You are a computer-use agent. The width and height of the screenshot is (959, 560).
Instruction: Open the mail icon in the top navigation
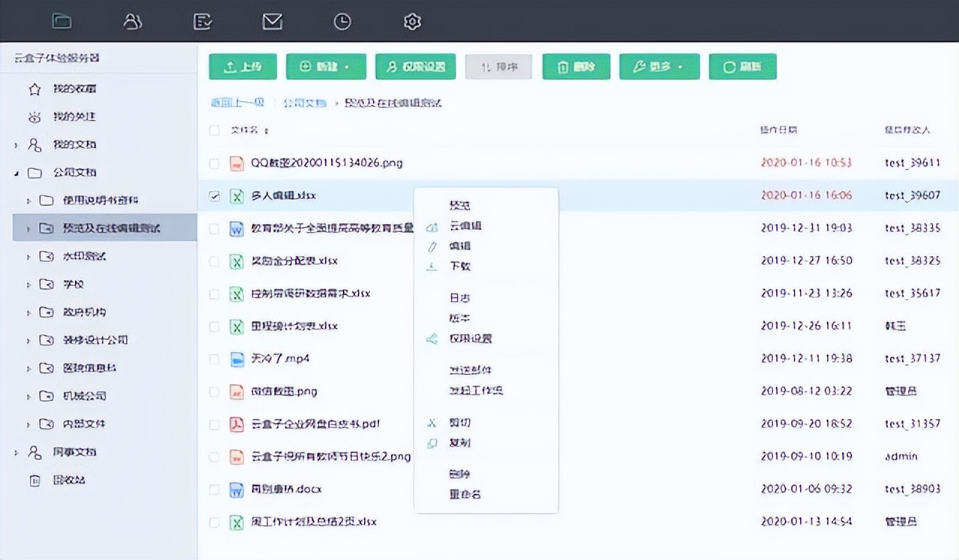click(272, 21)
